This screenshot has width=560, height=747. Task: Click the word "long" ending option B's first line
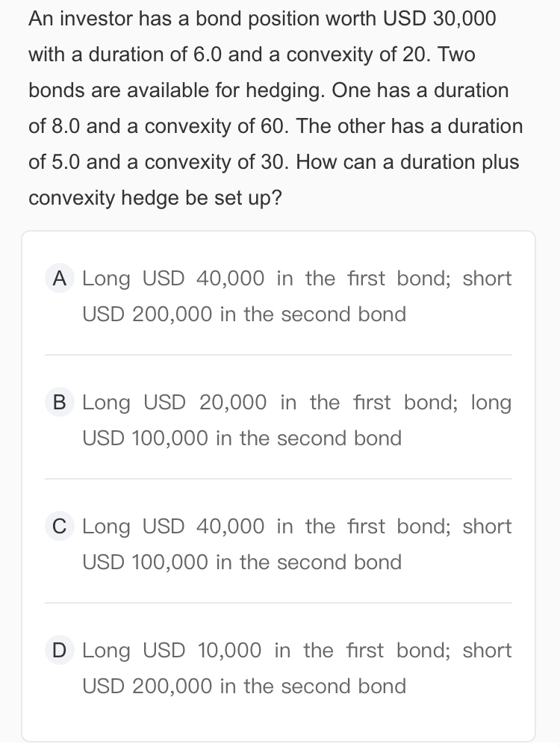491,403
